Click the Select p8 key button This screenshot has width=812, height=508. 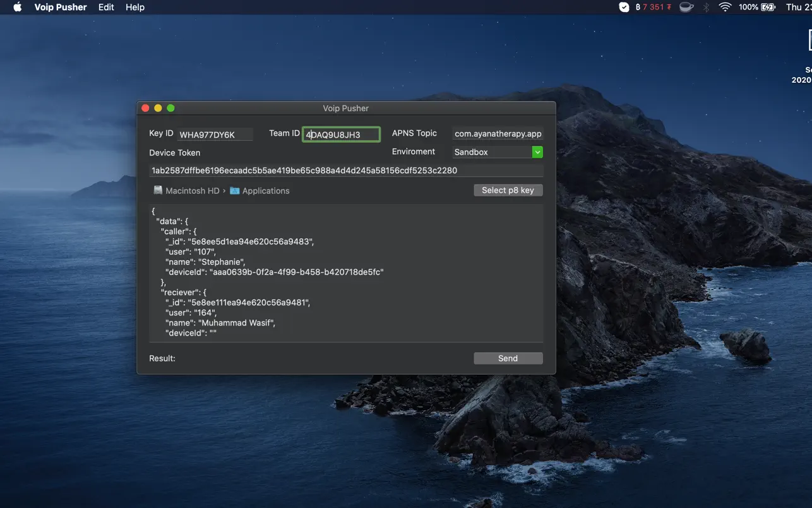[508, 190]
